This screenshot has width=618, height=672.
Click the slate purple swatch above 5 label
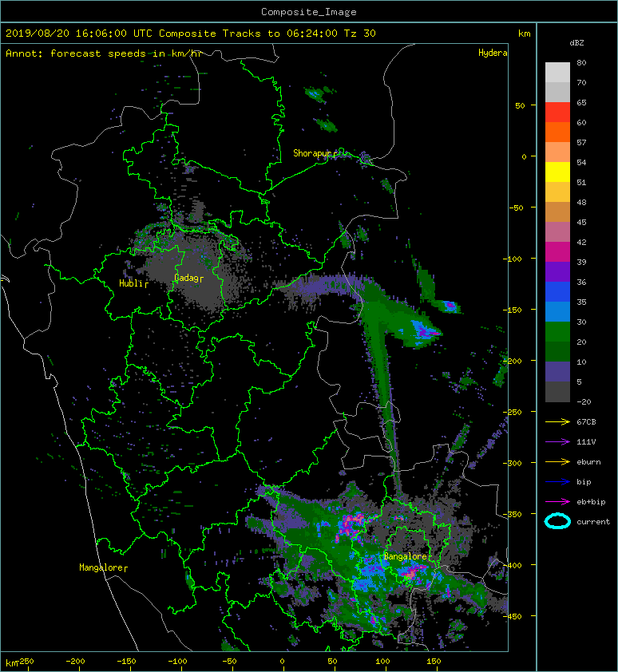coord(557,371)
